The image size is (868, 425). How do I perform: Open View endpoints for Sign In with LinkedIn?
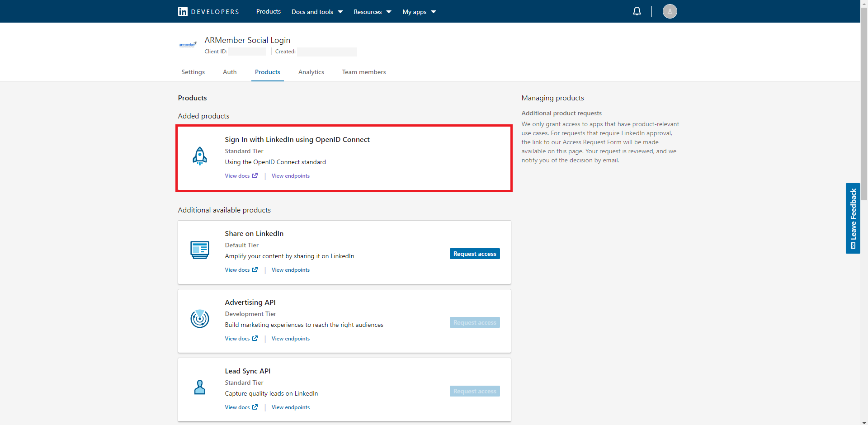[x=290, y=176]
